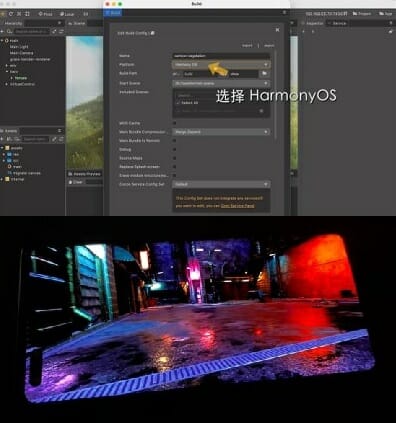Select the rect transform tool in the main toolbar
Viewport: 396px width, 423px height.
27,14
